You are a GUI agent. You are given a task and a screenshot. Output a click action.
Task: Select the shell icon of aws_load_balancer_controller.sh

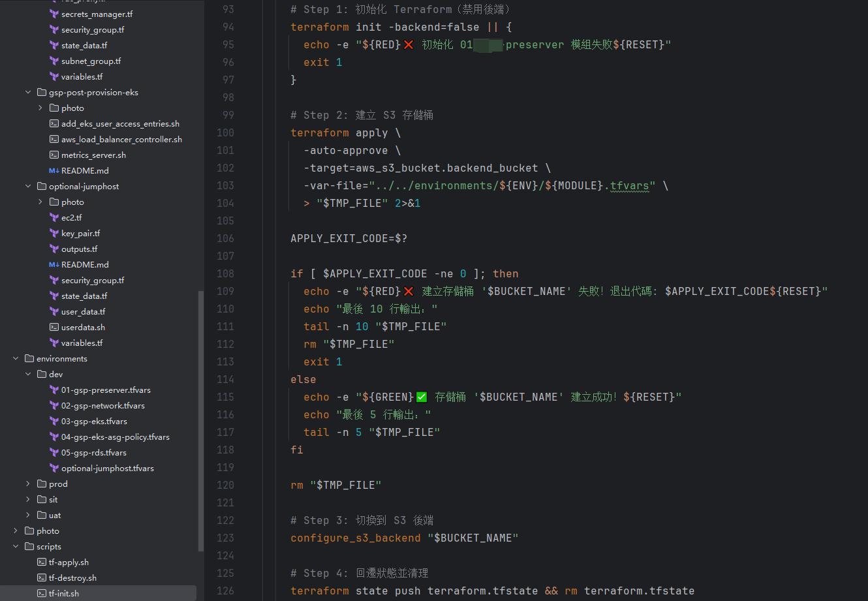[x=54, y=140]
